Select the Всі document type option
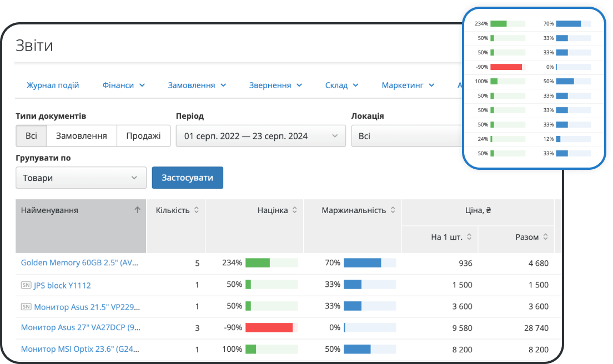This screenshot has height=364, width=613. (x=31, y=136)
